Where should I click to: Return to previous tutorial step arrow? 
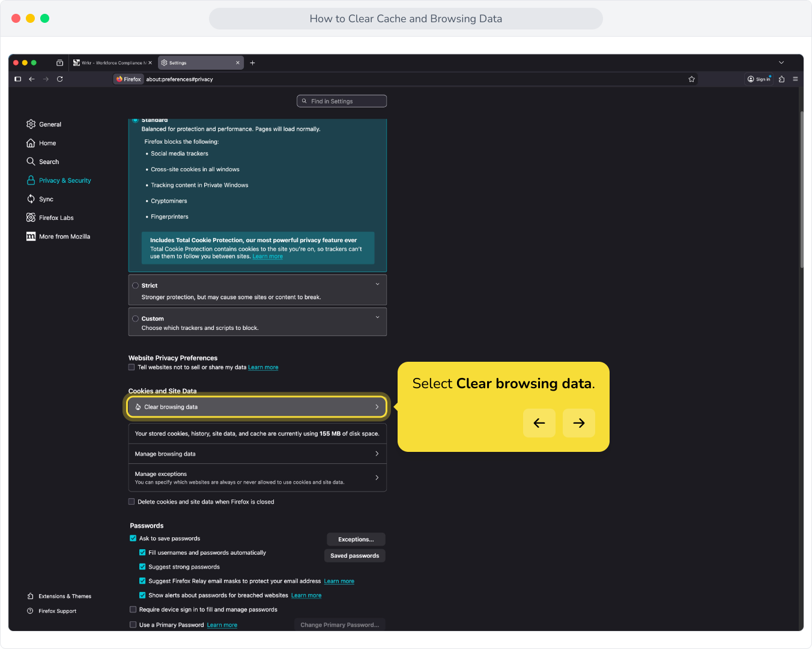539,423
